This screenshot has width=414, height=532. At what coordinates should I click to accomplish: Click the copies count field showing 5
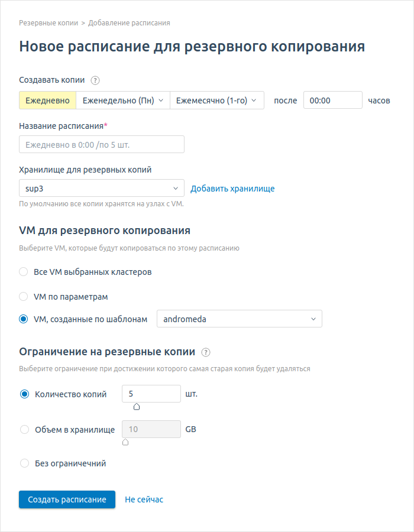pos(151,394)
